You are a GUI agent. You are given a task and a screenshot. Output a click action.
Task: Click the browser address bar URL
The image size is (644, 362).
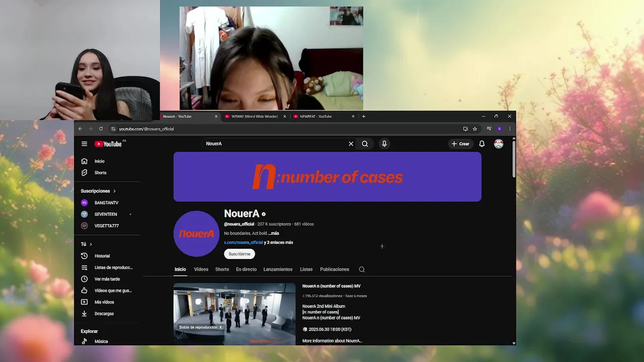pyautogui.click(x=146, y=129)
